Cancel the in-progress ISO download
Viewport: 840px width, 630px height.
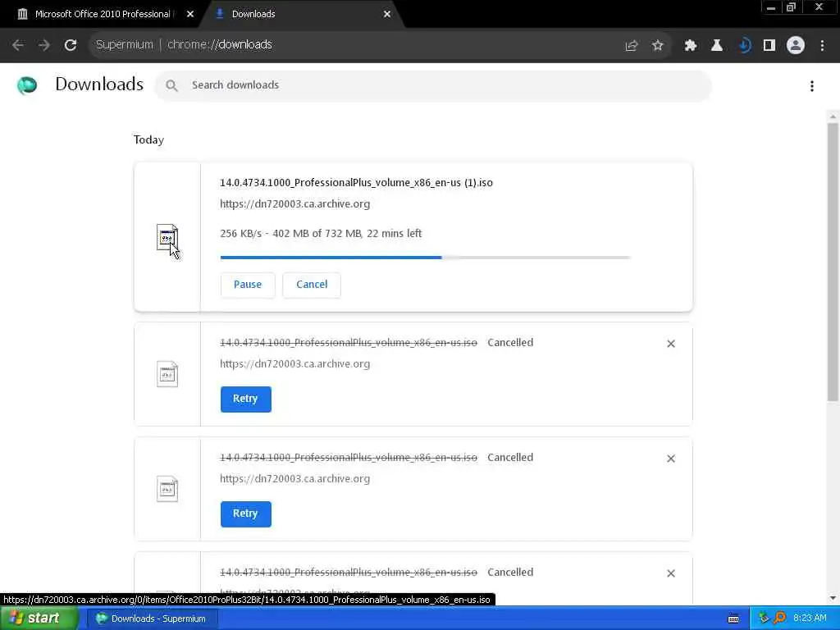[312, 285]
